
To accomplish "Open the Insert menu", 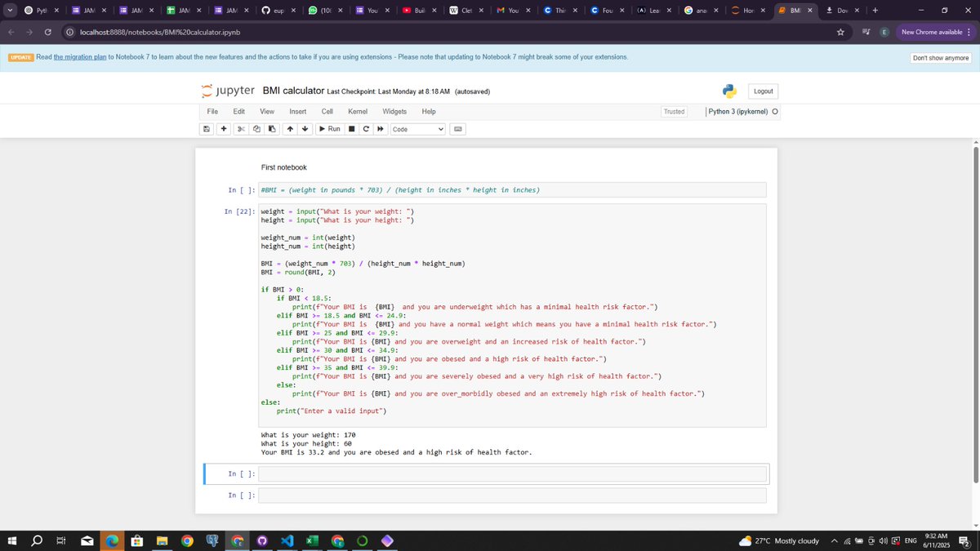I will pos(298,111).
